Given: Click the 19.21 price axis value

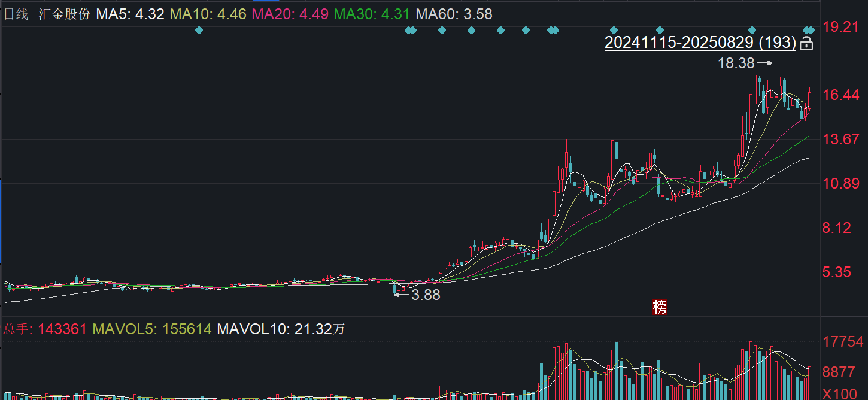Looking at the screenshot, I should coord(841,27).
